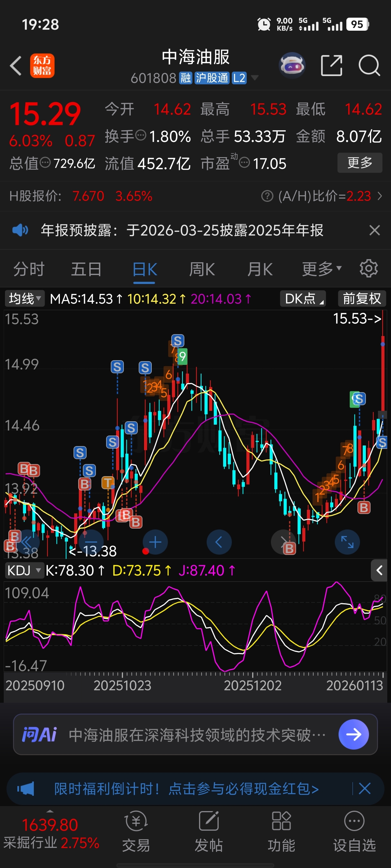The width and height of the screenshot is (391, 868).
Task: Switch to the 分时 tab
Action: coord(29,269)
